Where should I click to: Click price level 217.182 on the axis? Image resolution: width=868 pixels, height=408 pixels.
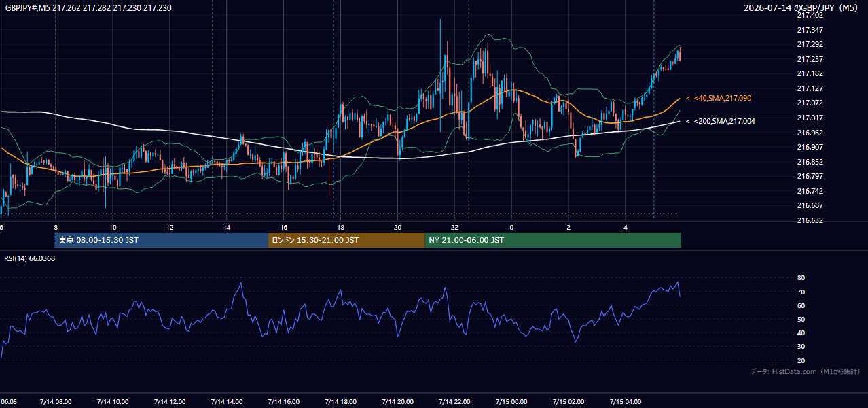tap(810, 73)
